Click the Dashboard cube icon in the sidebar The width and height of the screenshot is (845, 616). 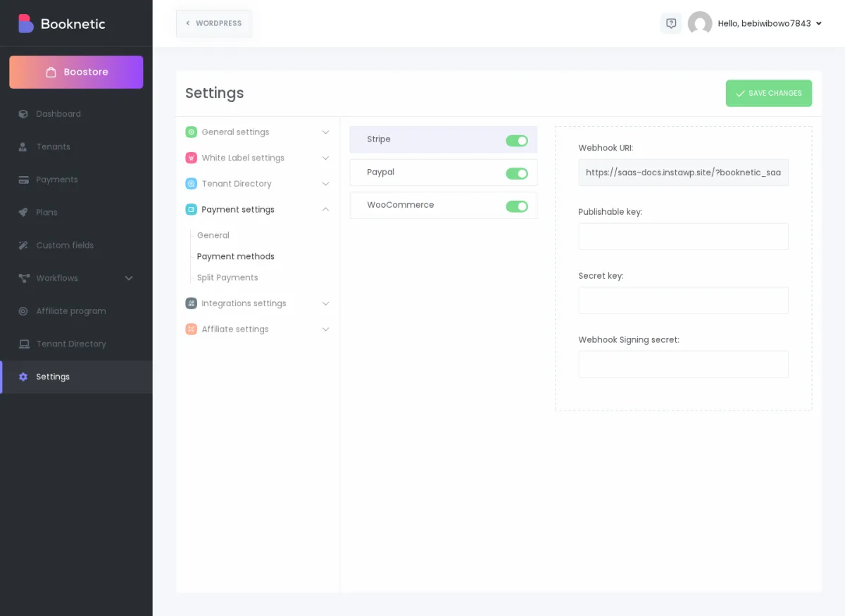pyautogui.click(x=23, y=114)
